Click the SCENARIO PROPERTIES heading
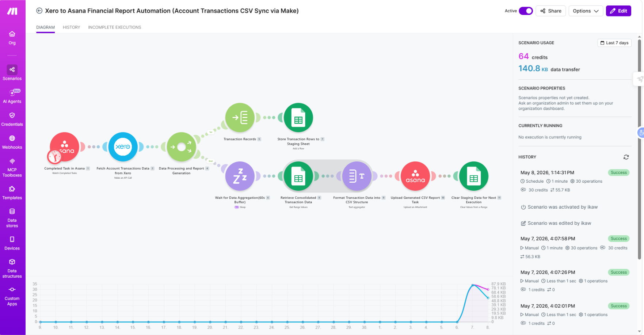 (x=542, y=88)
